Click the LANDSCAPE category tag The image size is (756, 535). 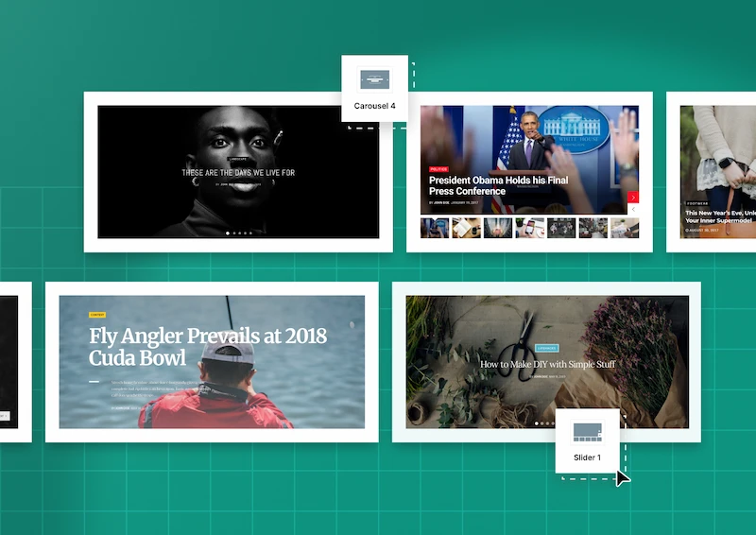click(x=238, y=159)
